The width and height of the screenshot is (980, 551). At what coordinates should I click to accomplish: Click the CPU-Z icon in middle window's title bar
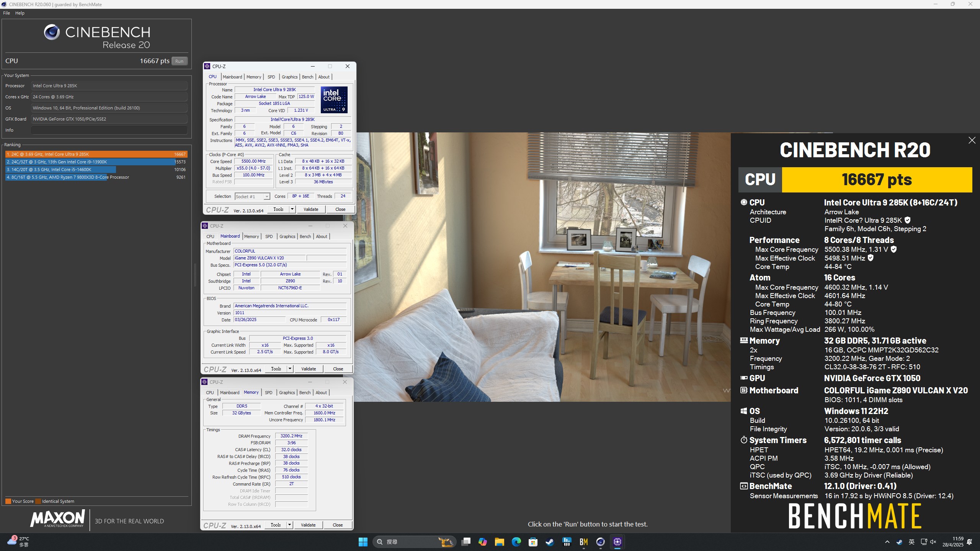205,226
